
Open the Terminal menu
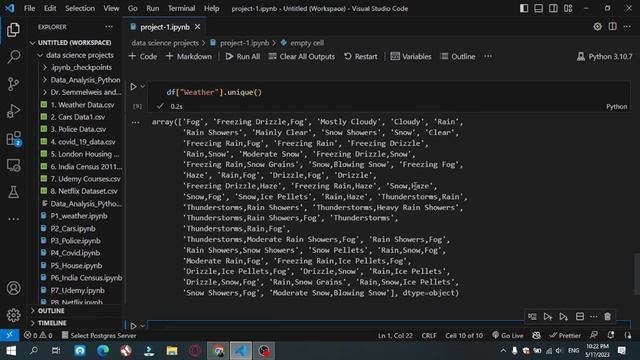(181, 8)
